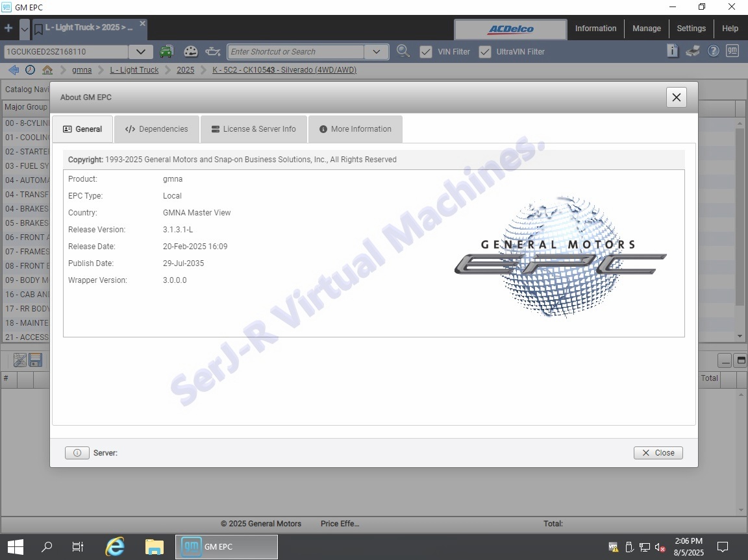Screen dimensions: 748x560
Task: Open the Windows Start menu
Action: pyautogui.click(x=16, y=546)
